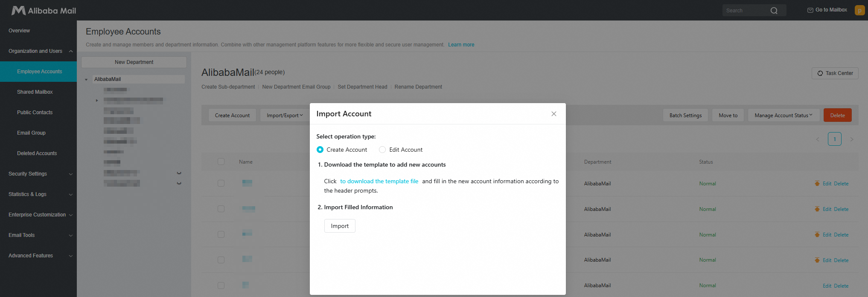
Task: Click the Status column header
Action: click(706, 162)
